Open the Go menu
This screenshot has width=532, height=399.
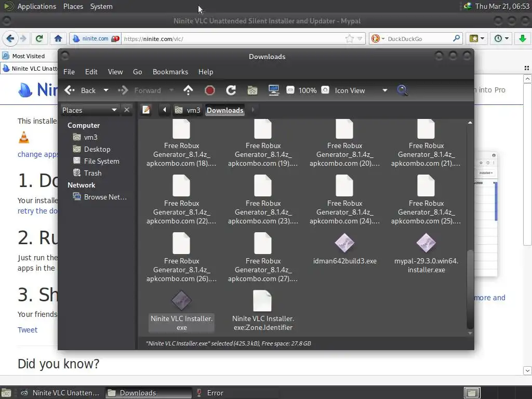tap(137, 72)
